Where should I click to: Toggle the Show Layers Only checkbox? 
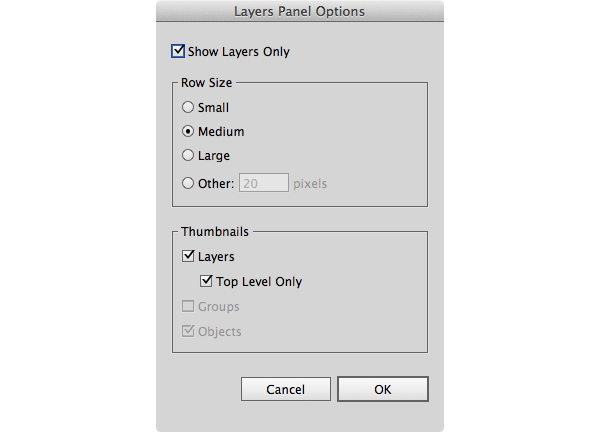[x=179, y=52]
